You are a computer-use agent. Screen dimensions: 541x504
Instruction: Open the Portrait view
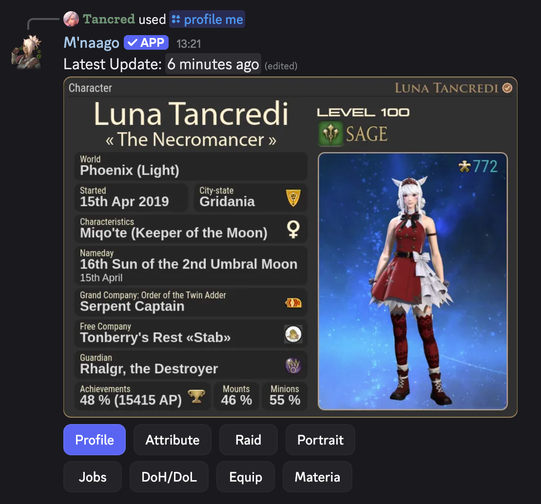coord(320,440)
